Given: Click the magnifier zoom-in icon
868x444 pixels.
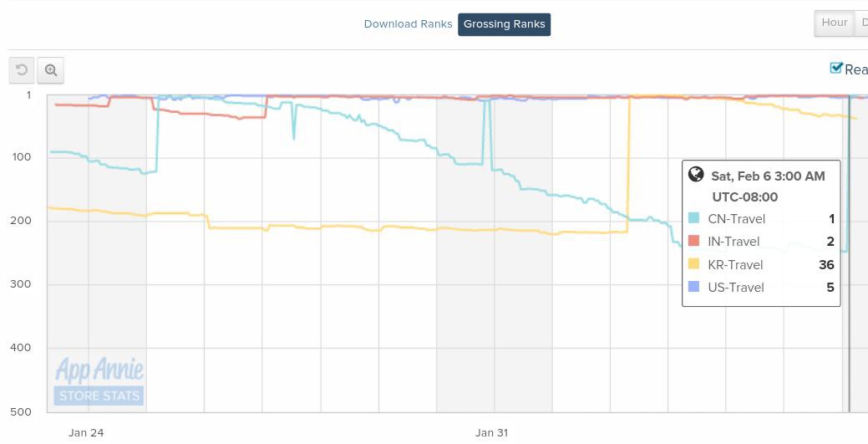Looking at the screenshot, I should (x=51, y=71).
